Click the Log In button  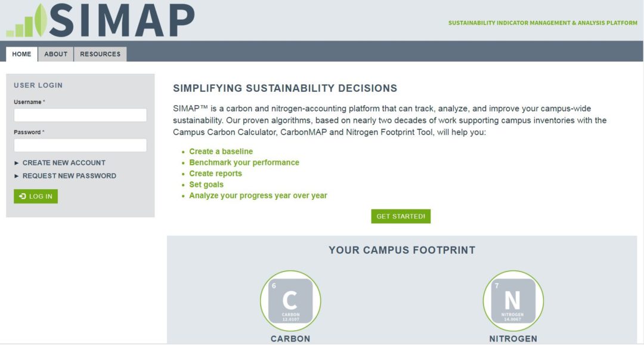[36, 196]
